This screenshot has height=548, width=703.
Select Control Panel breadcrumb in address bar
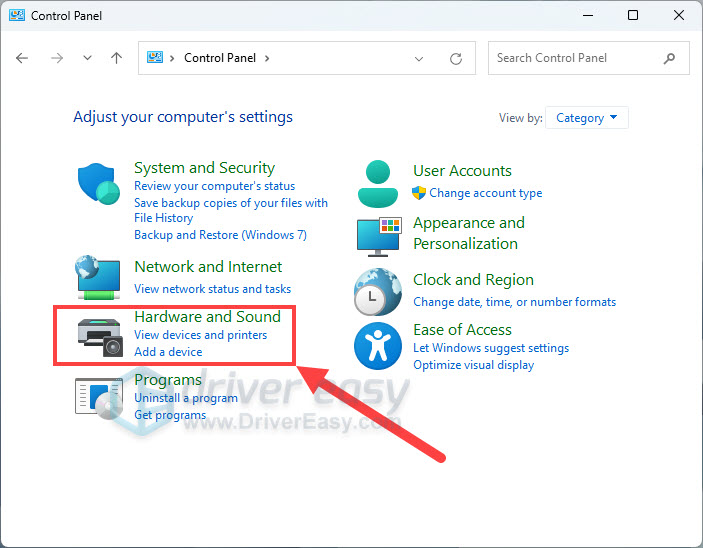click(220, 58)
